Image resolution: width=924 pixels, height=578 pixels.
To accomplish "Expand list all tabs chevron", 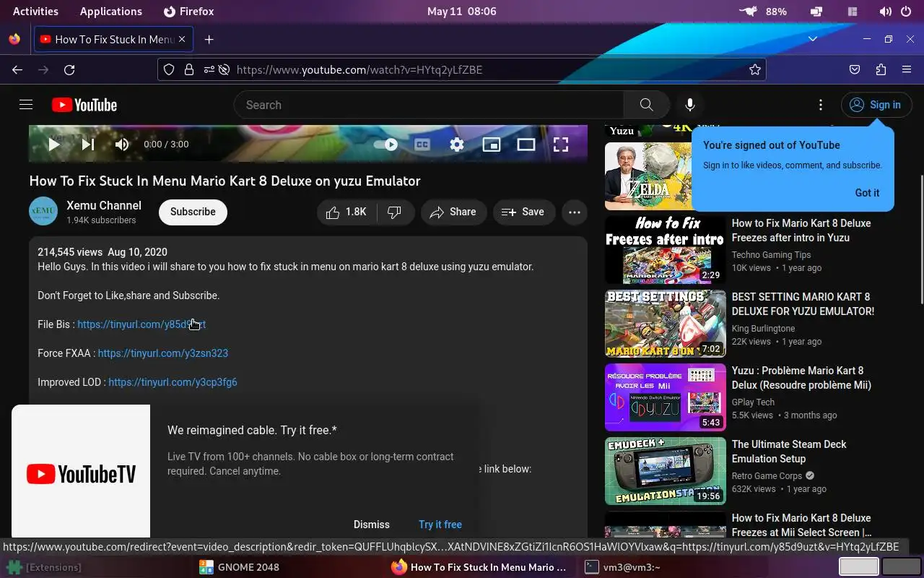I will click(x=813, y=39).
